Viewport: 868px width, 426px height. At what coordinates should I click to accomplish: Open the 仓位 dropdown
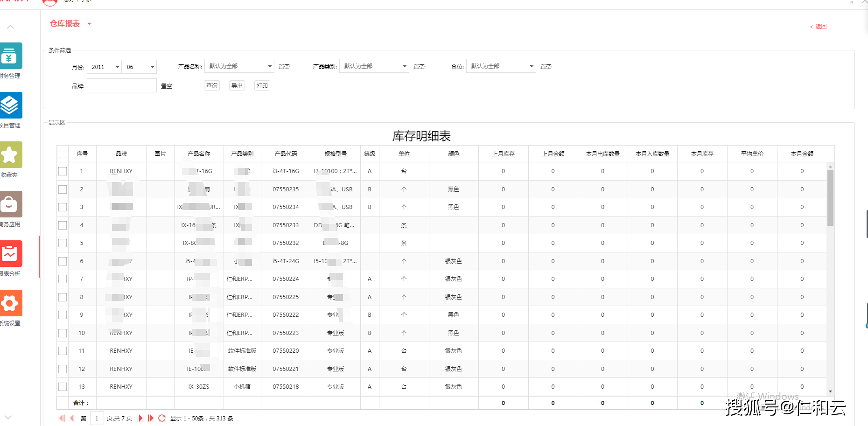click(x=501, y=66)
